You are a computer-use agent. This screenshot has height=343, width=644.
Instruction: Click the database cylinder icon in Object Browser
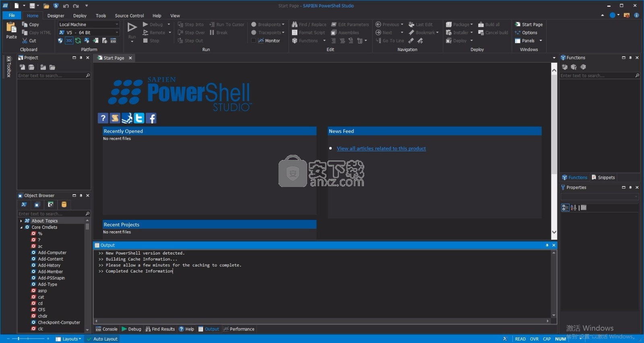(x=64, y=205)
